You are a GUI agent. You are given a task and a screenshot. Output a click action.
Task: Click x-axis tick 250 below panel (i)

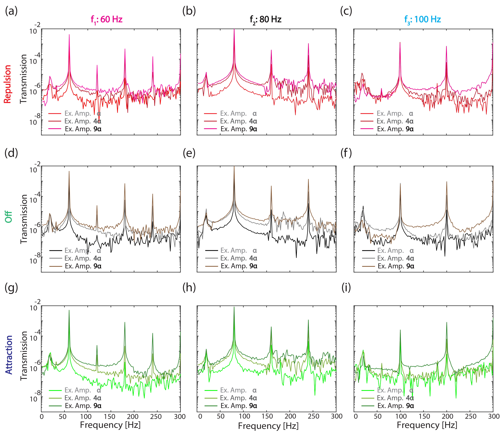470,417
